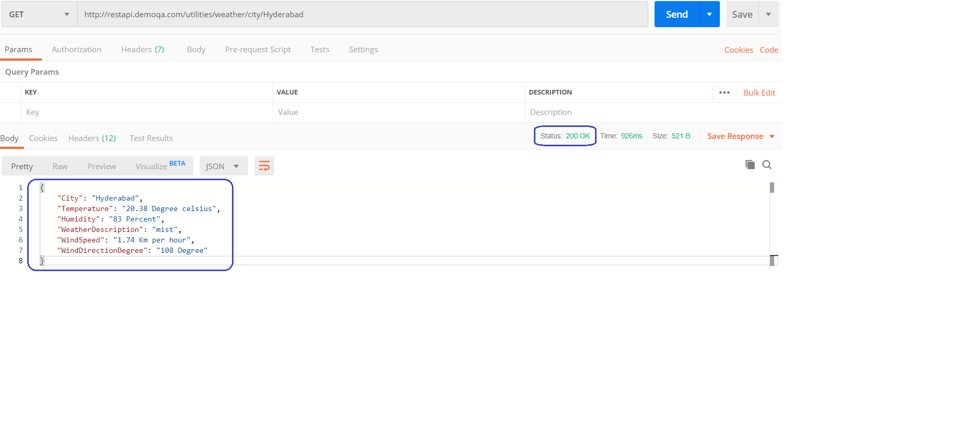
Task: Click the DESCRIPTION column header
Action: coord(550,92)
